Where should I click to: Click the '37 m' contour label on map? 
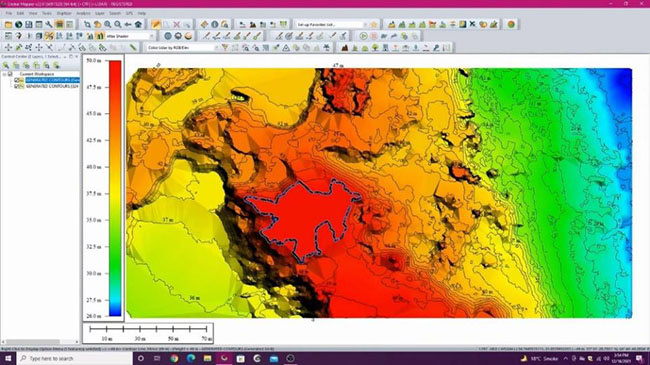click(x=168, y=220)
